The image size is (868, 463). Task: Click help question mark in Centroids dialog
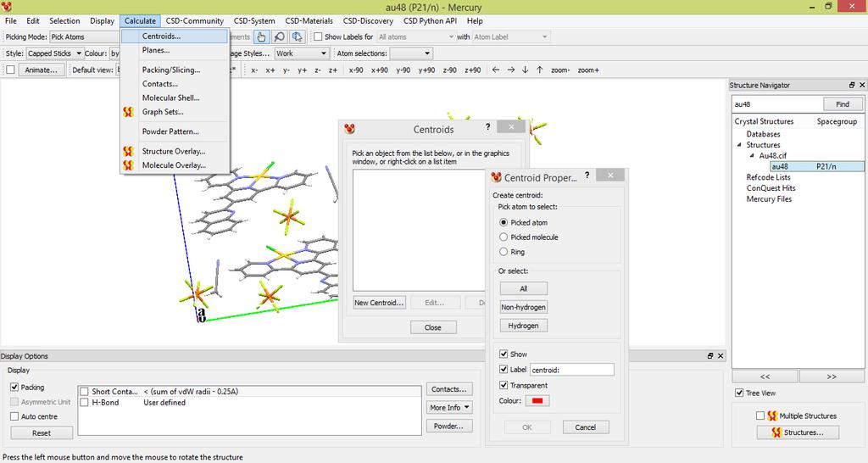tap(487, 127)
